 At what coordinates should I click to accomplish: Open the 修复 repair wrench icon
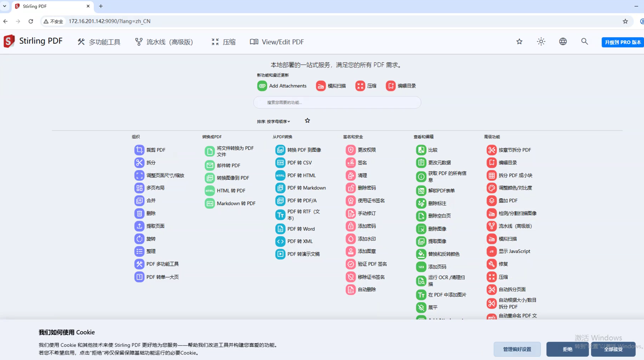(492, 264)
